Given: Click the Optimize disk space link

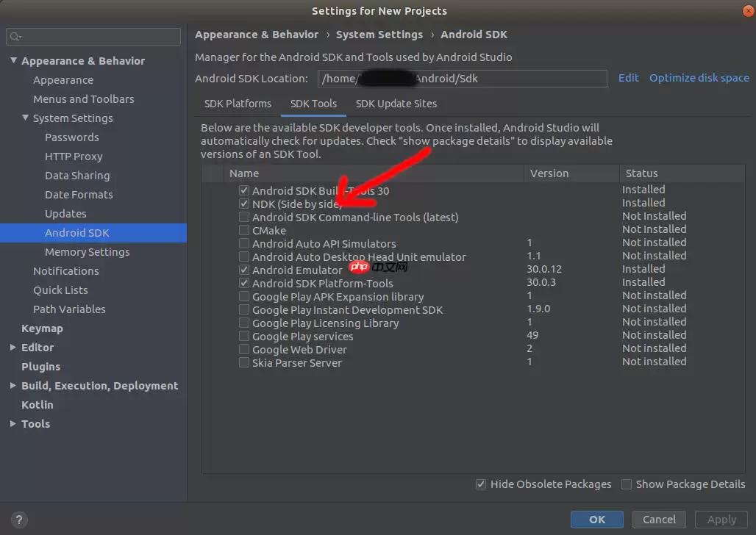Looking at the screenshot, I should [x=699, y=78].
